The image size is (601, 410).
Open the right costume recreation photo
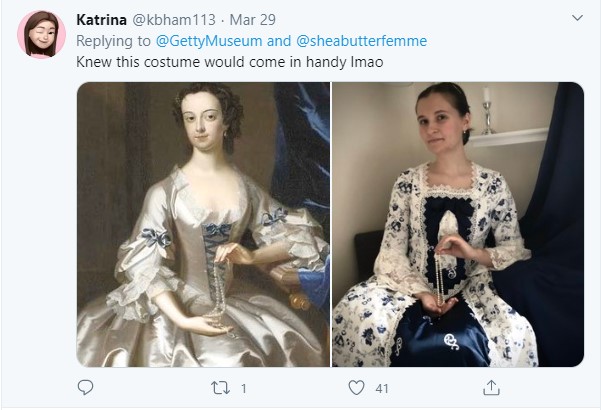click(457, 224)
